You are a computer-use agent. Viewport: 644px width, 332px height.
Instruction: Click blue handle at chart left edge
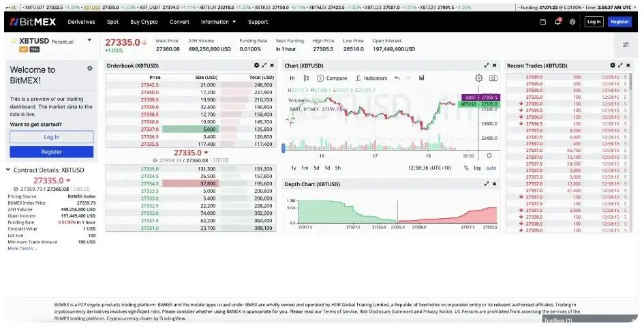coord(283,149)
